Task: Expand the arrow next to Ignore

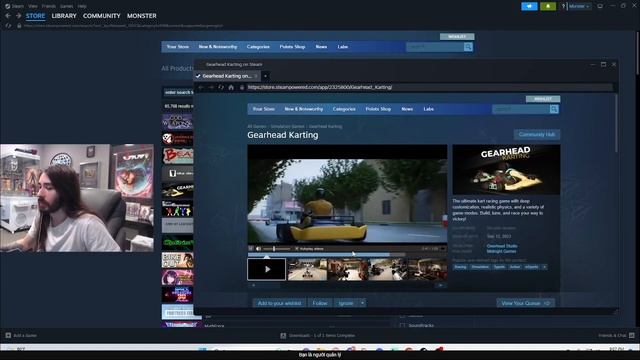Action: pos(362,303)
